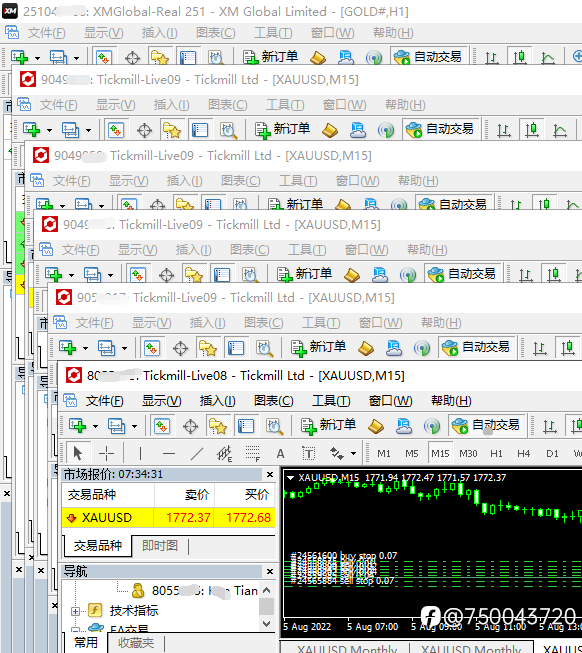Open profiles dropdown in XM Global window

tap(77, 58)
